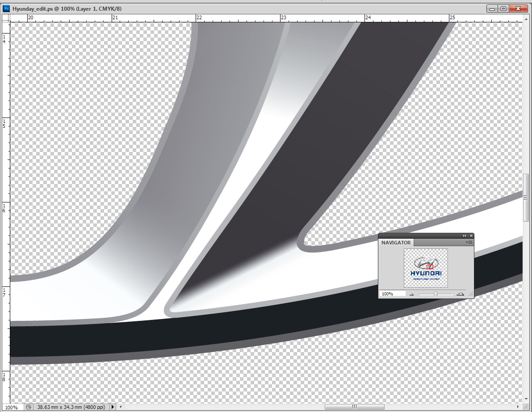Click the Navigator zoom out small mountains icon

coord(411,294)
